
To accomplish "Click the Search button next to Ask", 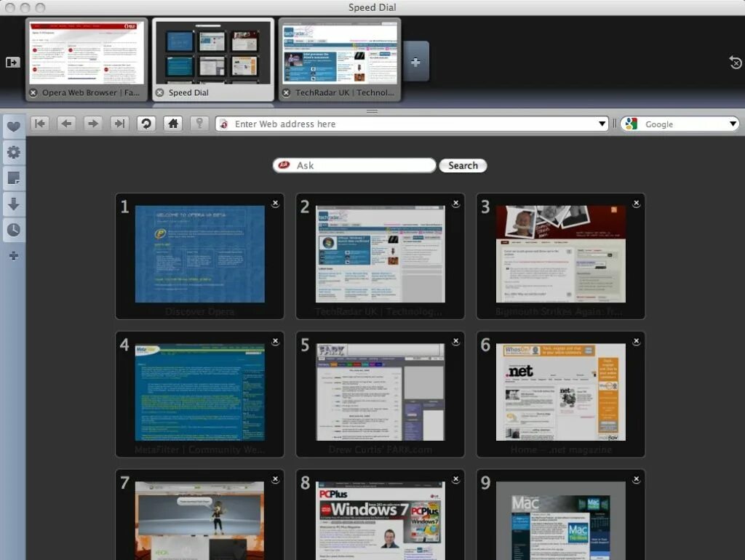I will pos(463,165).
